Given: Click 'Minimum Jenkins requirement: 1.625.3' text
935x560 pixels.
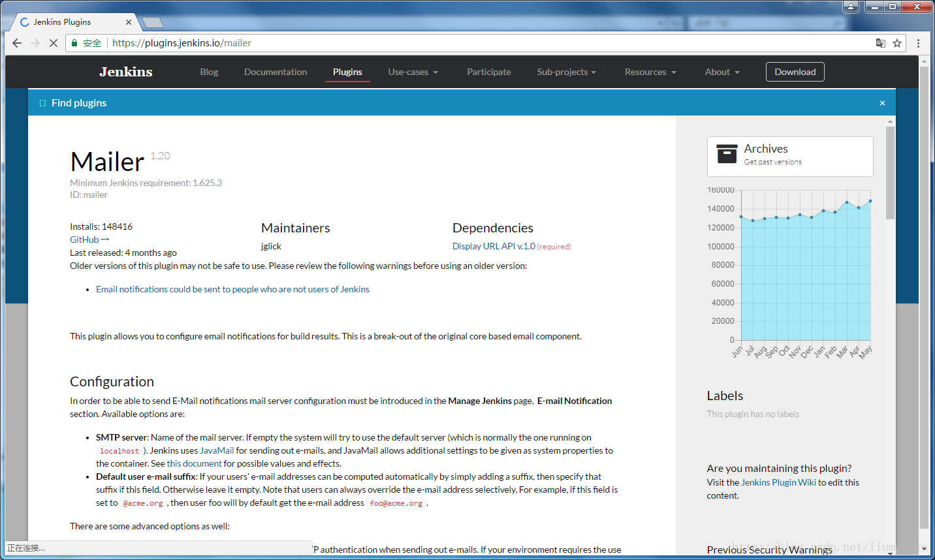Looking at the screenshot, I should coord(146,183).
